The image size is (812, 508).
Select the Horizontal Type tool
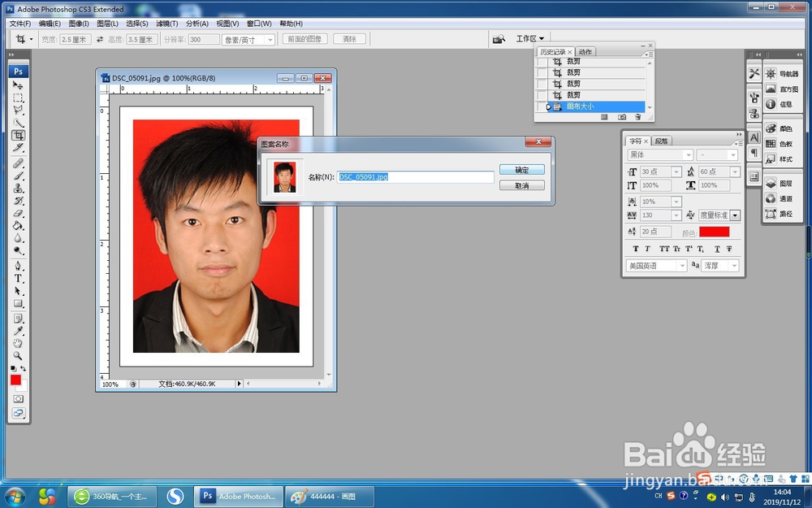click(18, 278)
